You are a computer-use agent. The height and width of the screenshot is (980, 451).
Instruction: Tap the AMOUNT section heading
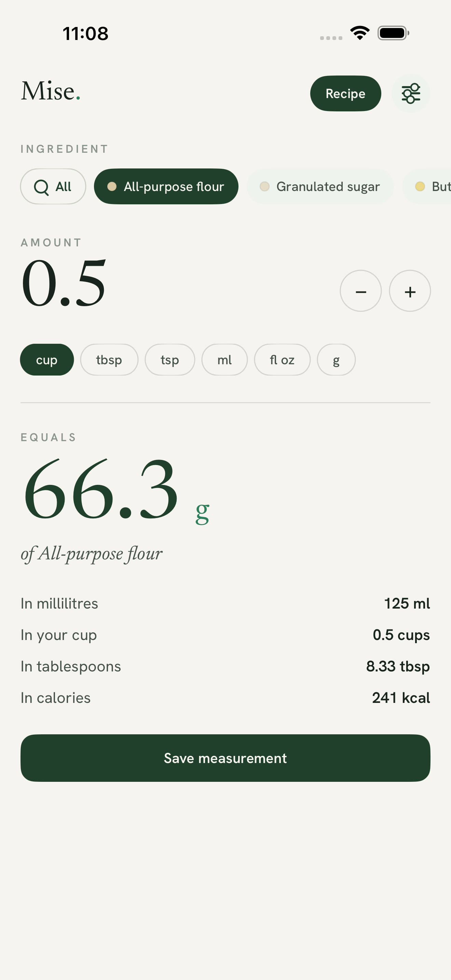click(51, 242)
